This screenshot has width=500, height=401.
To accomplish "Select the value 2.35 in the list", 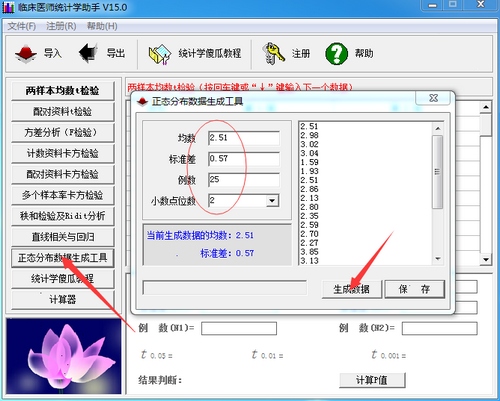I will coord(309,216).
